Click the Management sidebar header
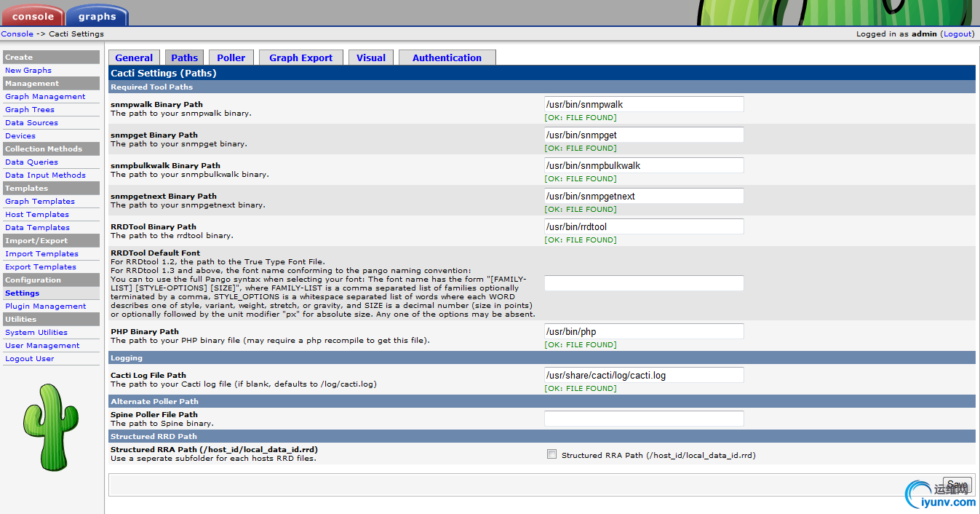Viewport: 980px width, 514px height. click(51, 84)
